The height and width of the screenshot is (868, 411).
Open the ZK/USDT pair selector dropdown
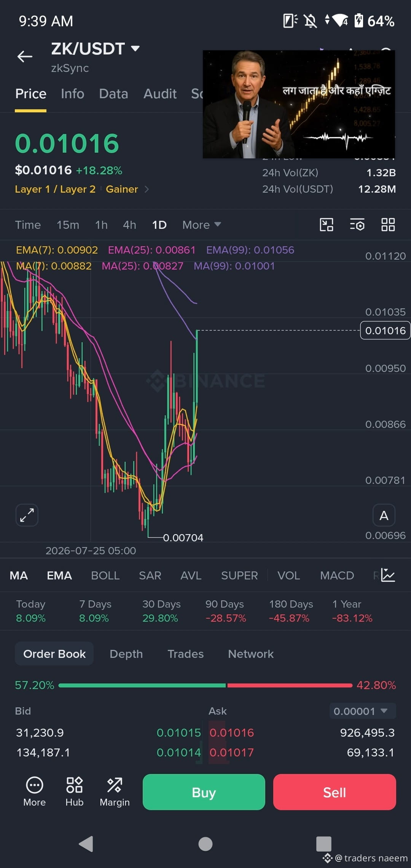[x=96, y=49]
